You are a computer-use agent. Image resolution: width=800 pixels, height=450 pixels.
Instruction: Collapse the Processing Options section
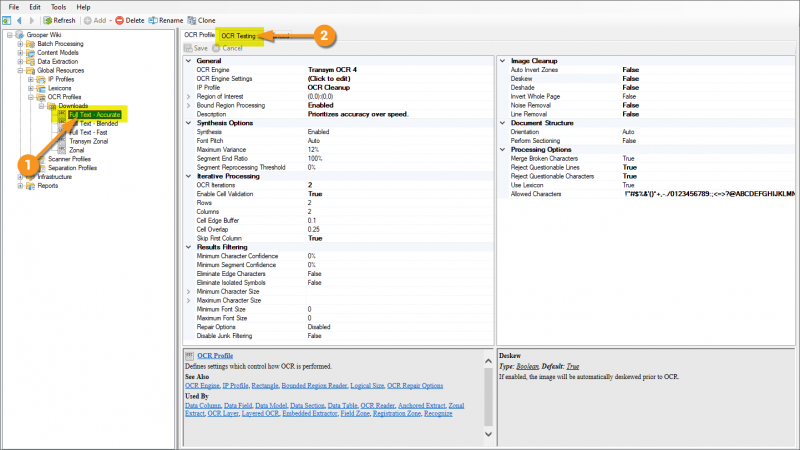pos(503,149)
